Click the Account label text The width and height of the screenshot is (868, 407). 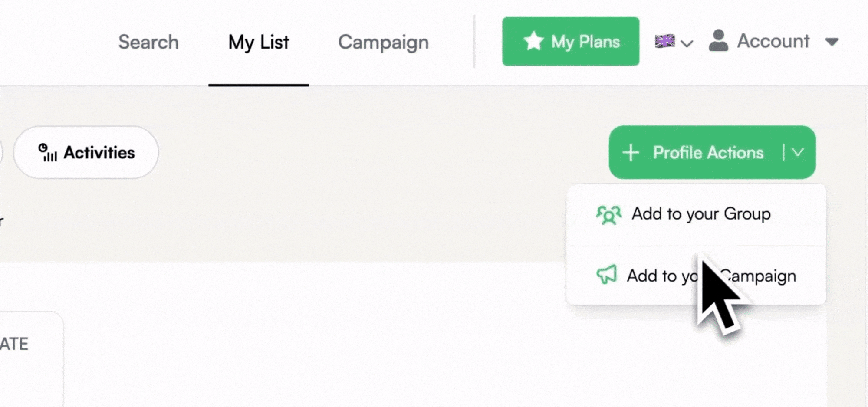click(773, 41)
